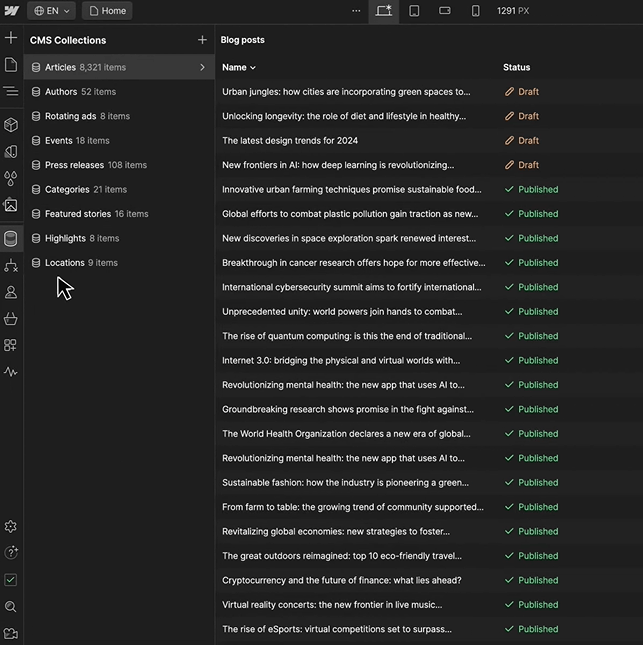
Task: Switch to desktop base breakpoint icon
Action: tap(383, 11)
